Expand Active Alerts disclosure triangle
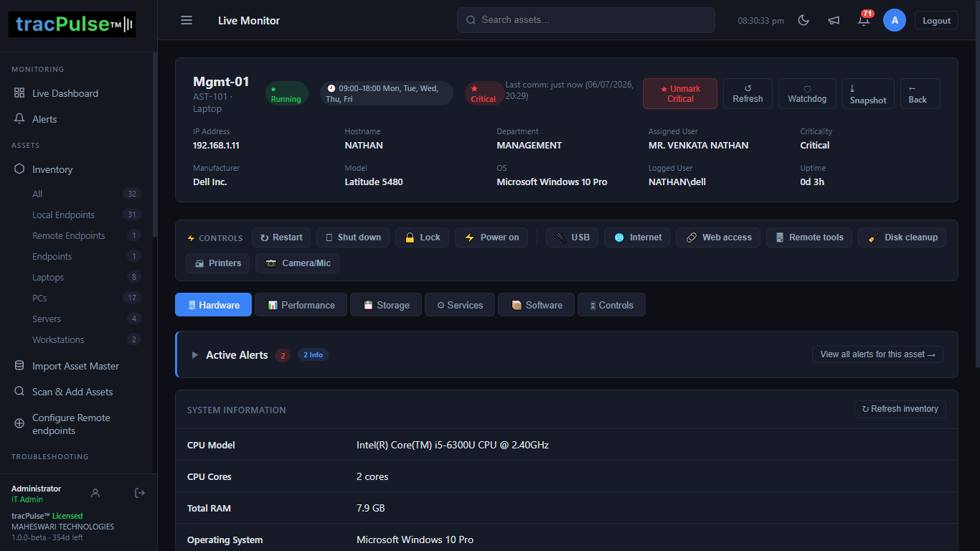This screenshot has height=551, width=980. 194,355
